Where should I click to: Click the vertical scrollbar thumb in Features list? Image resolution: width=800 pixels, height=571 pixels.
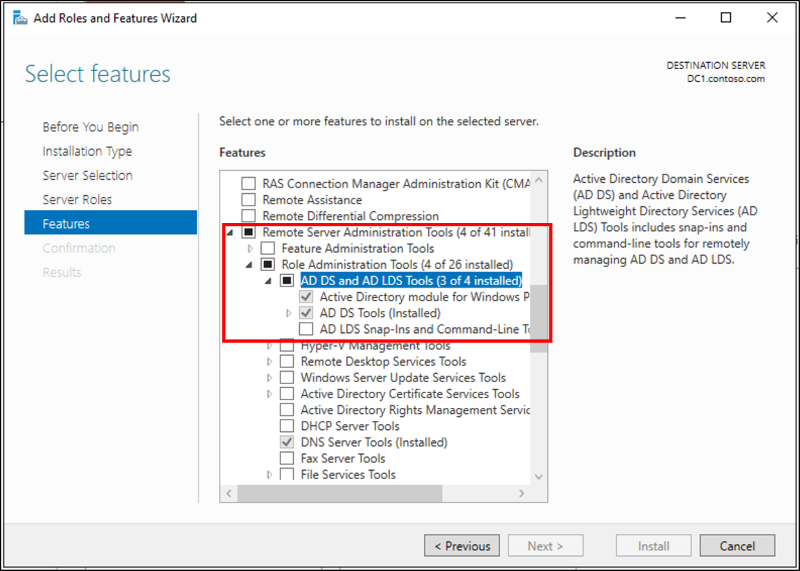pos(539,318)
